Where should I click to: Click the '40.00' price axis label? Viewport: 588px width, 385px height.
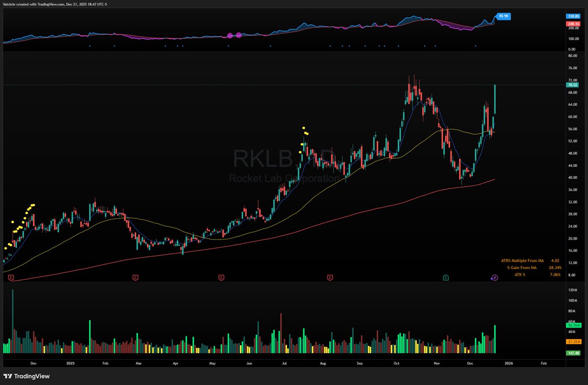point(573,177)
